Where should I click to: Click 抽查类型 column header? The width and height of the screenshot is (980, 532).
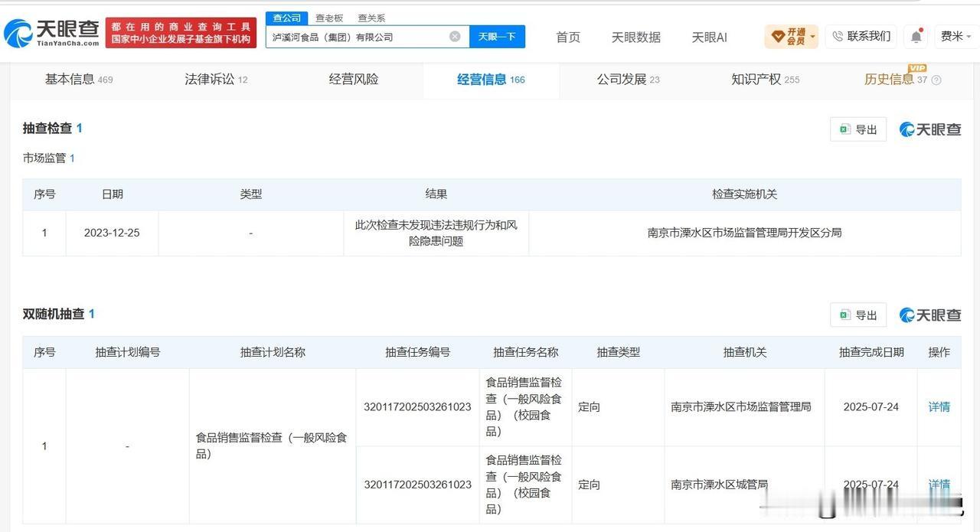pyautogui.click(x=618, y=352)
